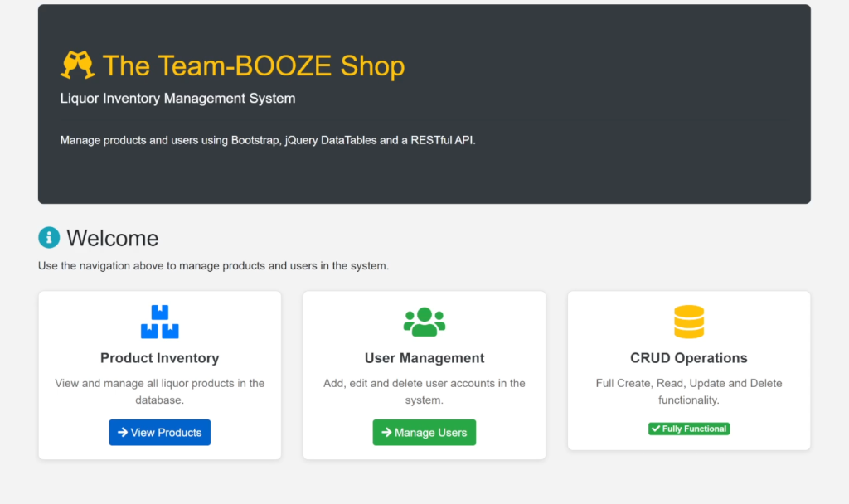Image resolution: width=849 pixels, height=504 pixels.
Task: Click the blue boxes icon above Product Inventory
Action: pyautogui.click(x=159, y=321)
